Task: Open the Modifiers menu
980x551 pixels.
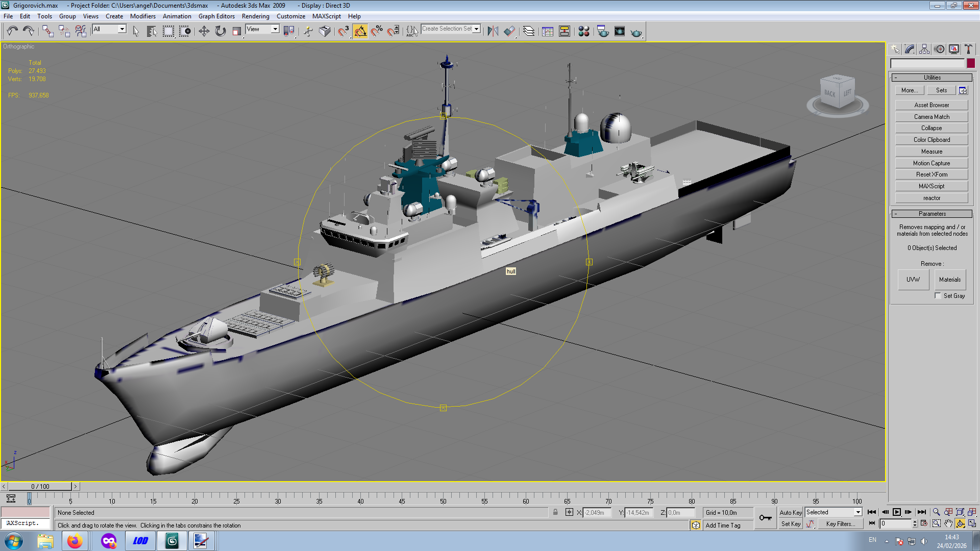Action: 142,16
